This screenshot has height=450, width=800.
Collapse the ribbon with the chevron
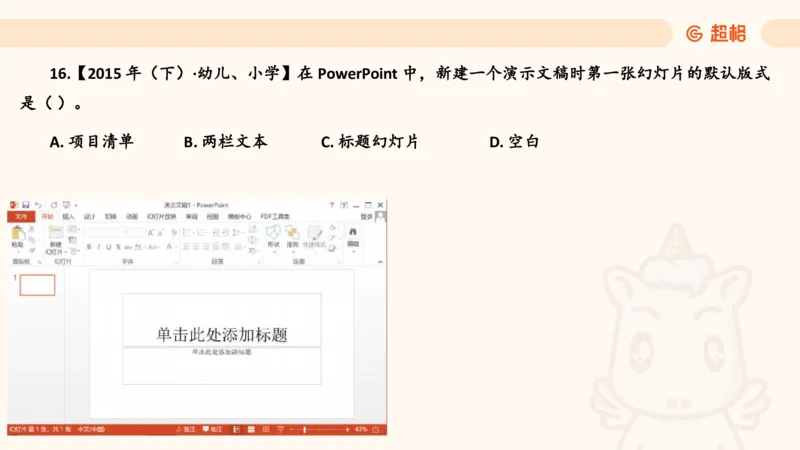pos(380,262)
